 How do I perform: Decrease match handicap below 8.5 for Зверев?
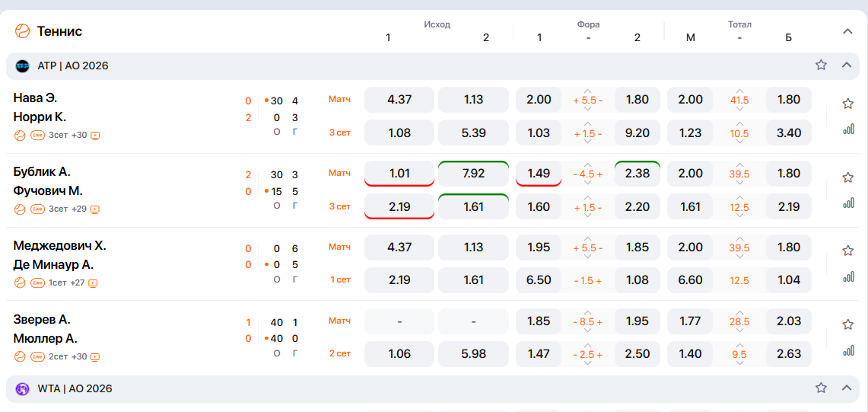point(588,331)
